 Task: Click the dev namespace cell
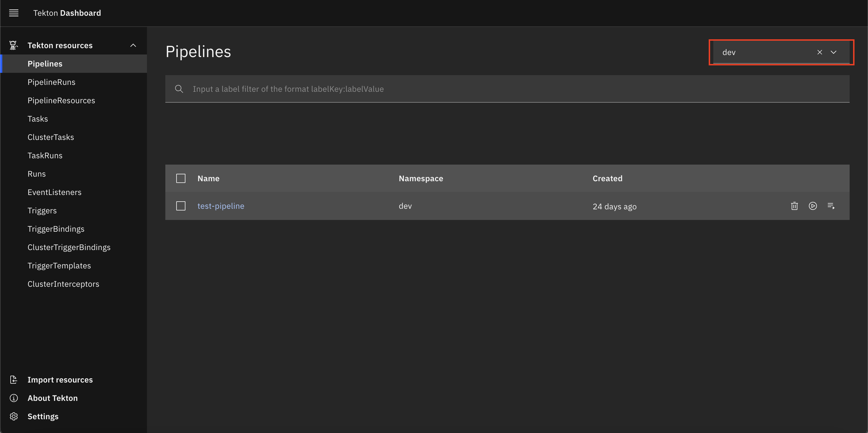(405, 206)
